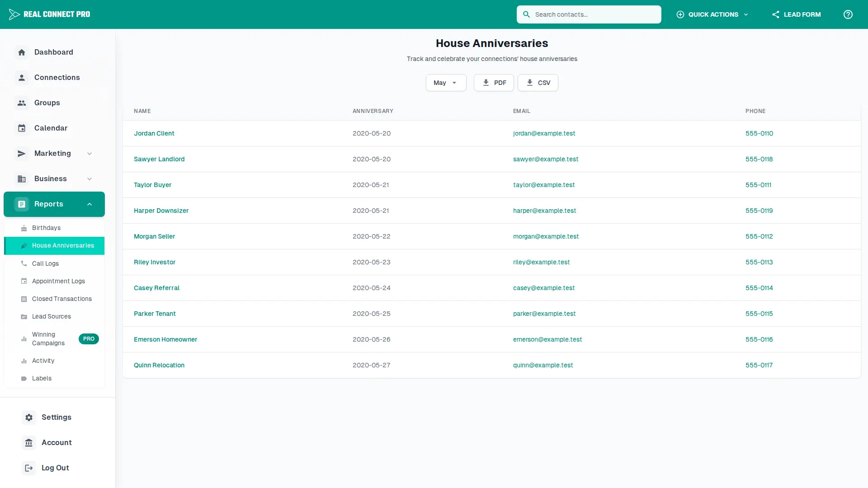Export the report as CSV

pos(538,83)
